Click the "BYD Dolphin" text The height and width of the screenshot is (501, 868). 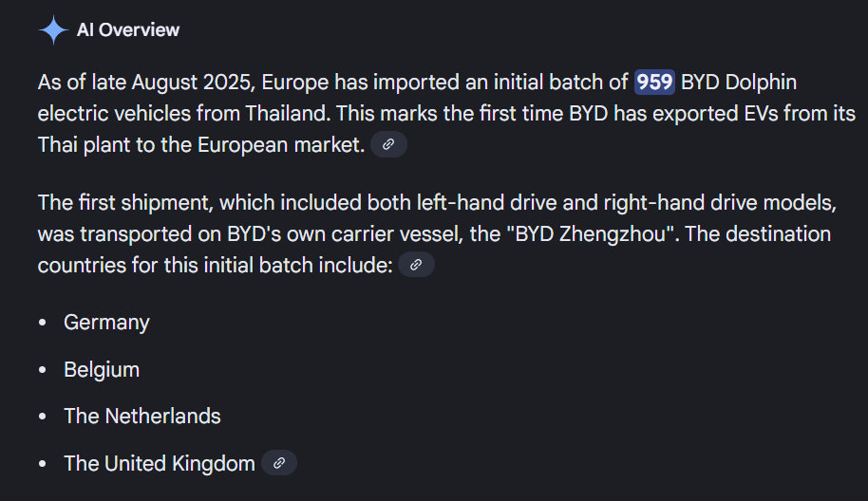click(745, 83)
